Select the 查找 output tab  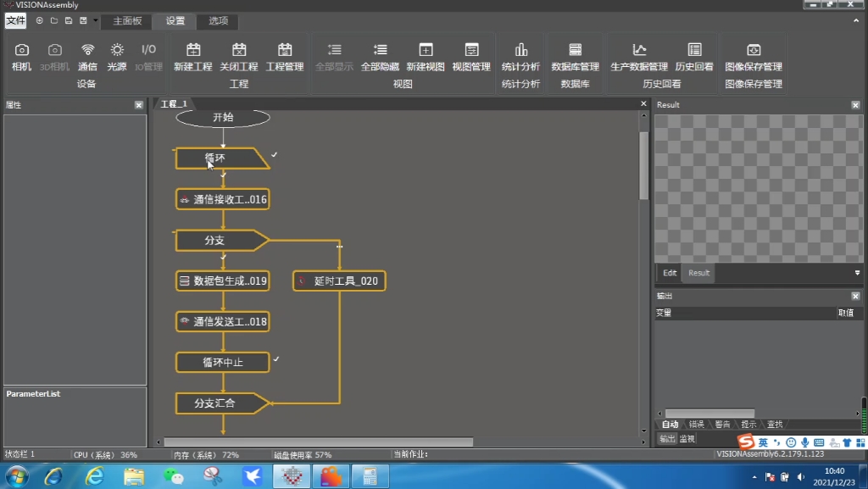(x=775, y=425)
